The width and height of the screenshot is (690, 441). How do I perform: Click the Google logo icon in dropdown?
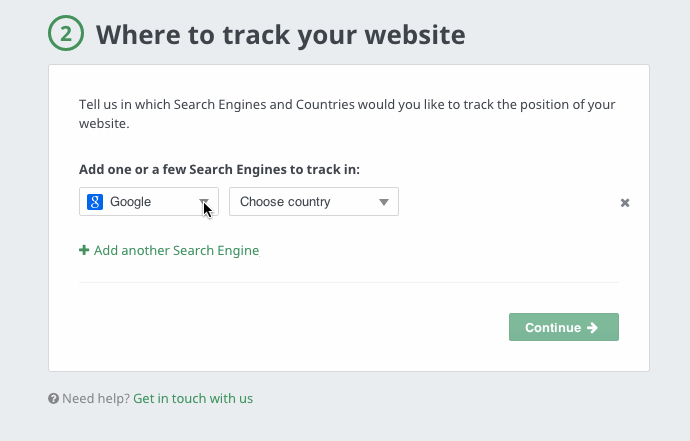(95, 202)
